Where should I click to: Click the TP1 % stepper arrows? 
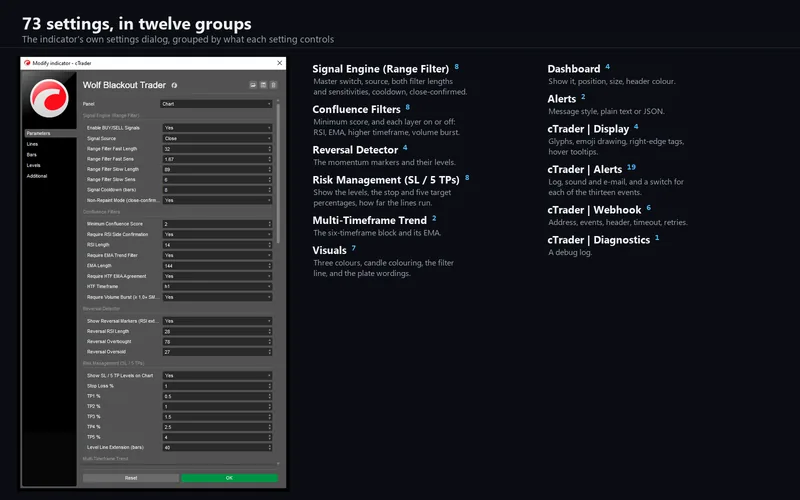pos(269,396)
